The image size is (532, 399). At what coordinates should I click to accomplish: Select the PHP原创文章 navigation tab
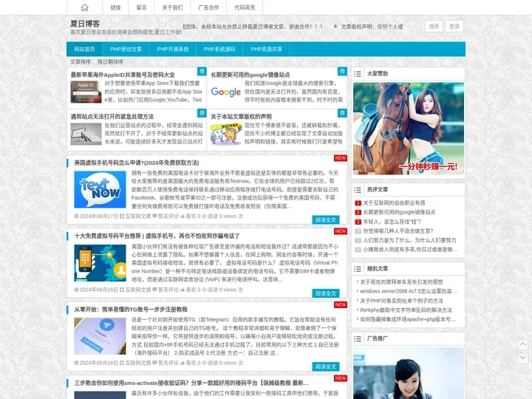[x=126, y=50]
